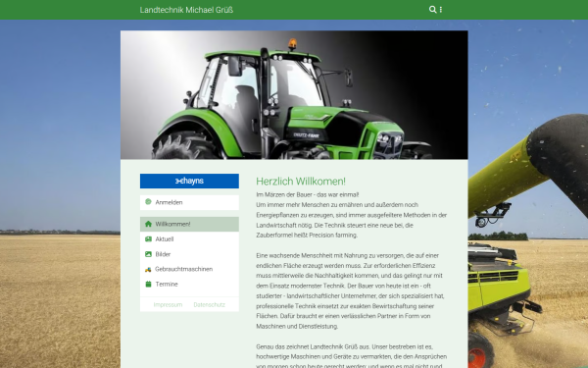Click the line "Zauberformel heißt Precision farming."
The image size is (588, 368).
pos(307,236)
